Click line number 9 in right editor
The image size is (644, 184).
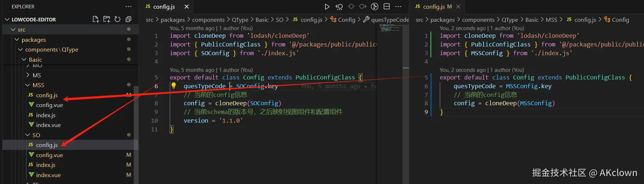(426, 112)
